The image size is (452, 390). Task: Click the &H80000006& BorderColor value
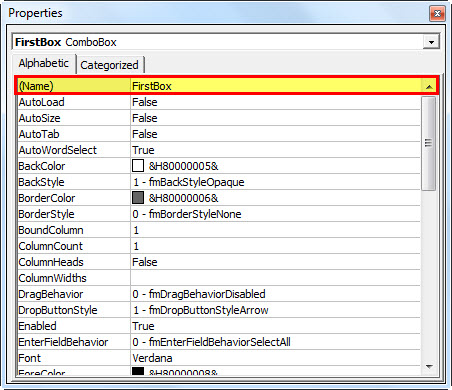tap(184, 198)
